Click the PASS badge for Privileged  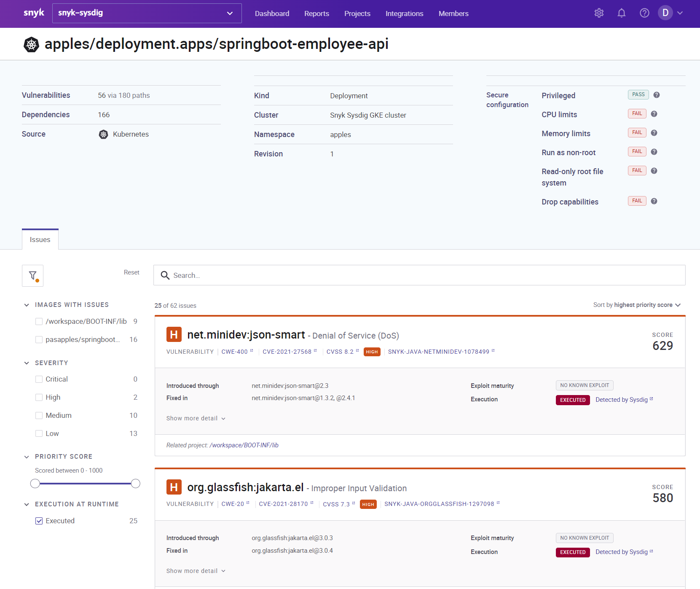638,94
